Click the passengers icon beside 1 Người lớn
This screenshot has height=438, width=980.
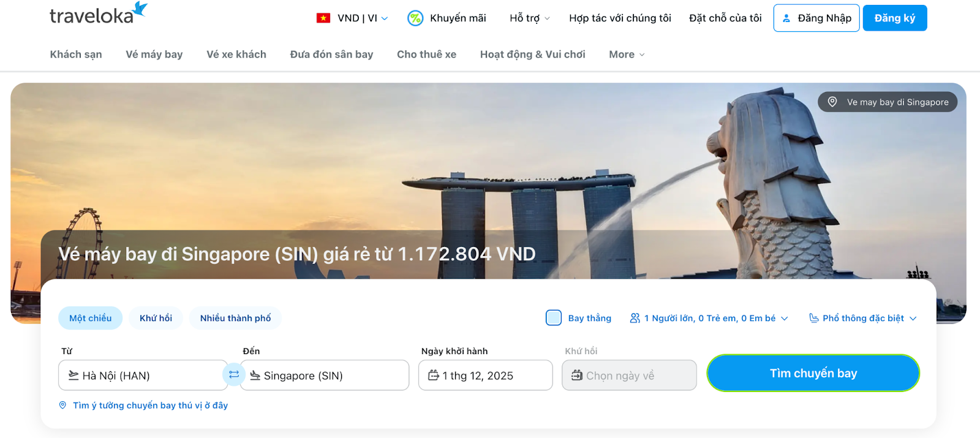point(635,318)
